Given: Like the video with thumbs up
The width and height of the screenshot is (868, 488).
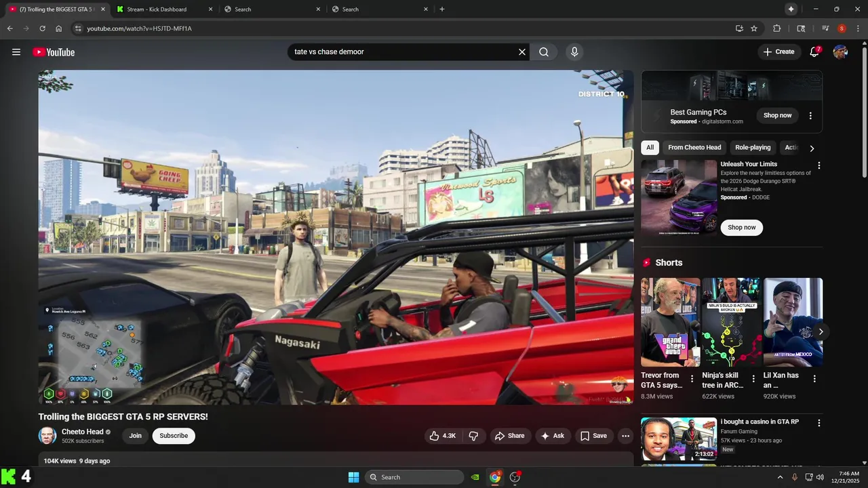Looking at the screenshot, I should tap(443, 436).
